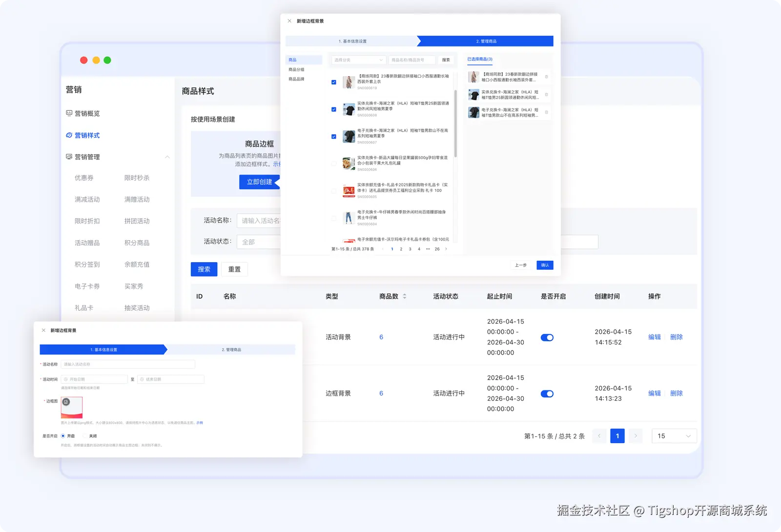781x532 pixels.
Task: Click the replace-image icon on 边框图 thumbnail
Action: (x=66, y=402)
